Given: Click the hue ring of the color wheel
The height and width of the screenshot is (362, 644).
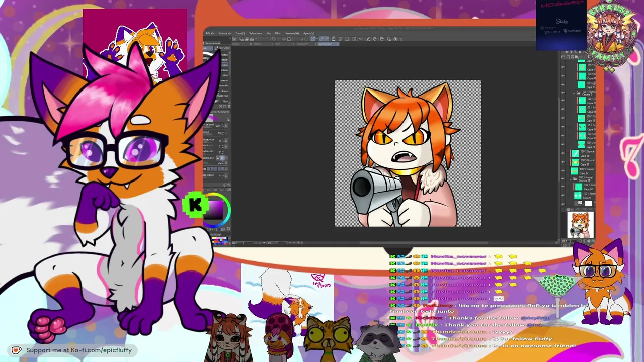Looking at the screenshot, I should click(228, 210).
